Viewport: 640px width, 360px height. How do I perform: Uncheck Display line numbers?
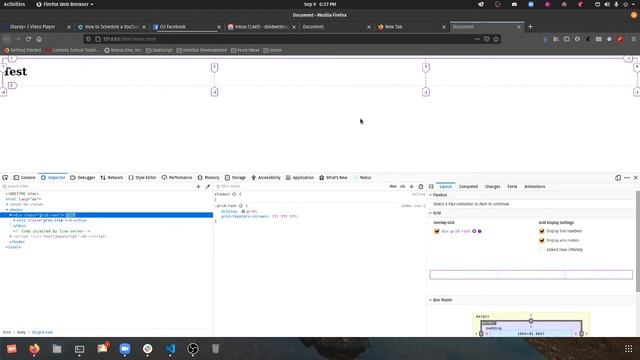pyautogui.click(x=542, y=231)
